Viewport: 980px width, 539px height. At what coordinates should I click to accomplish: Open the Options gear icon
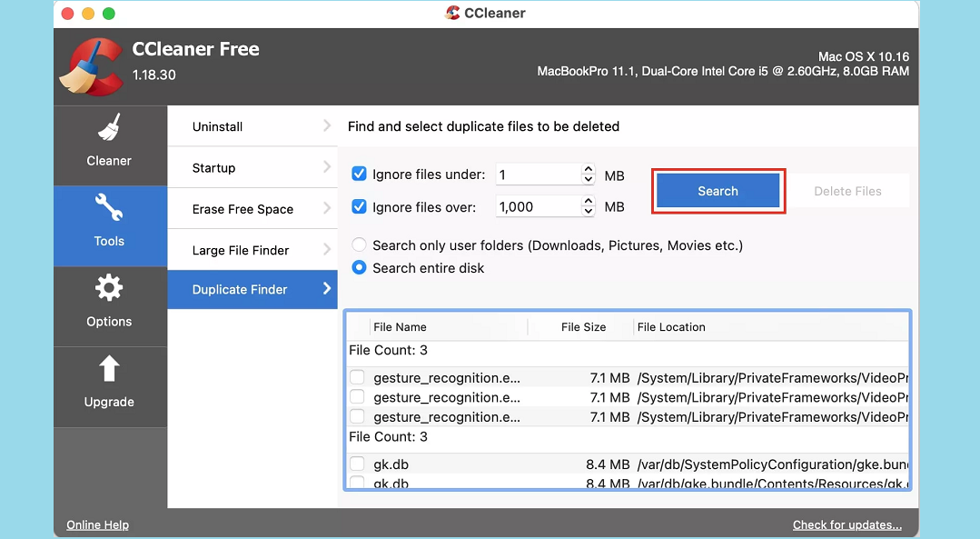point(109,287)
